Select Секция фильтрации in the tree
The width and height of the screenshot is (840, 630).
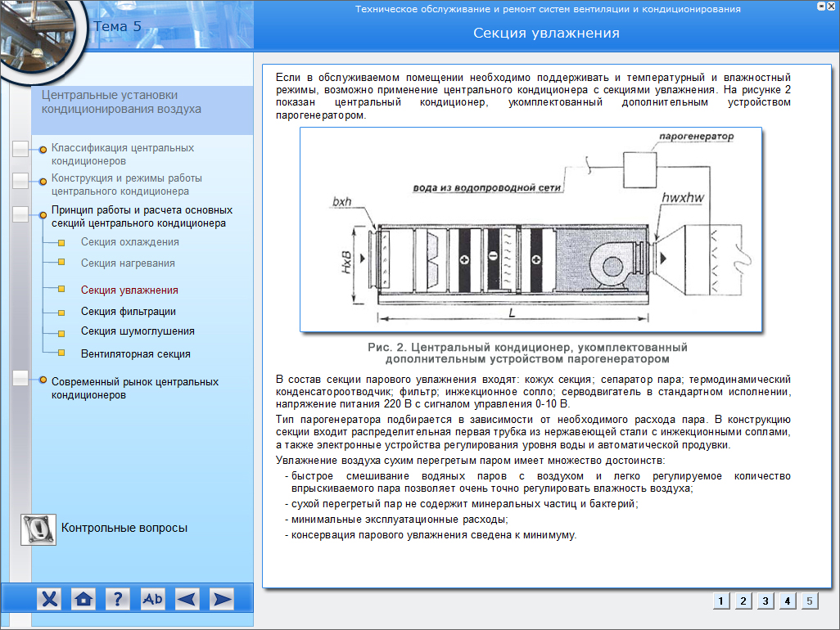(x=128, y=312)
